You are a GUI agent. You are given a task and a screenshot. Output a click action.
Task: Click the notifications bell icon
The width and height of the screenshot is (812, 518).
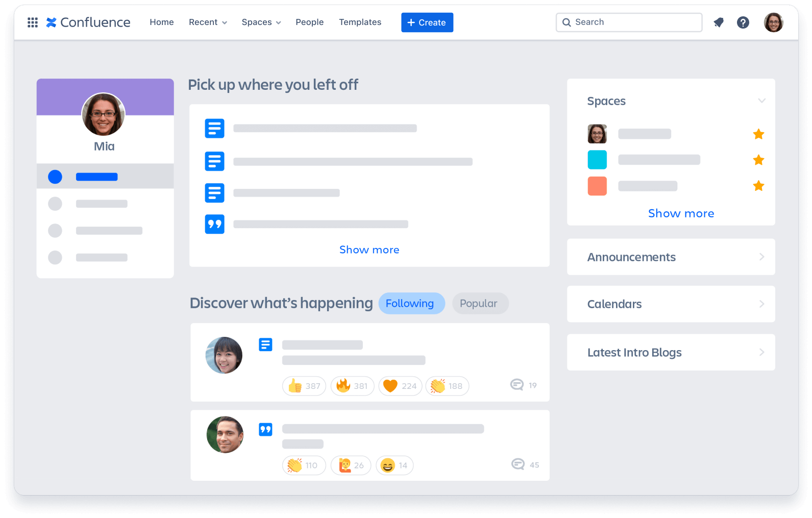pyautogui.click(x=719, y=22)
